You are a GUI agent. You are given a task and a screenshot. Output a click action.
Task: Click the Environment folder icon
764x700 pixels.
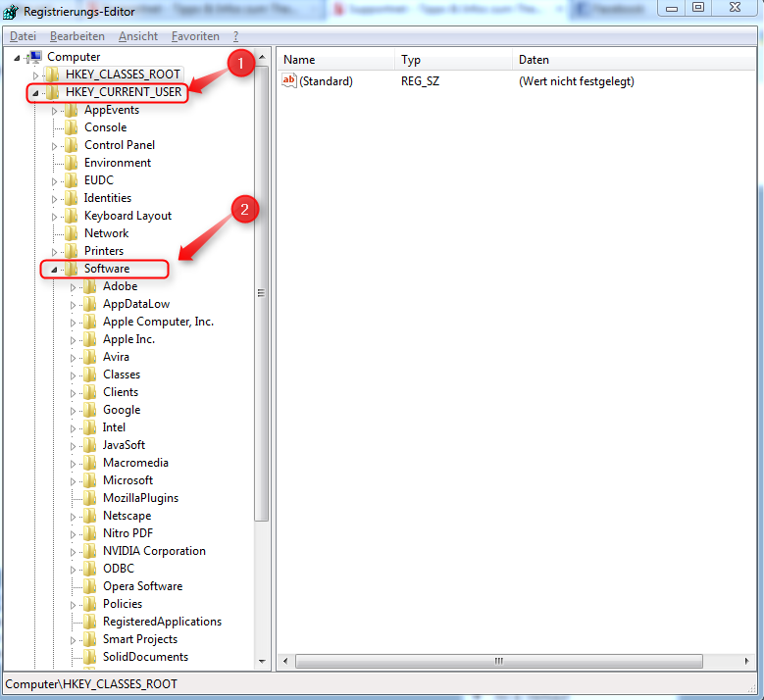72,163
